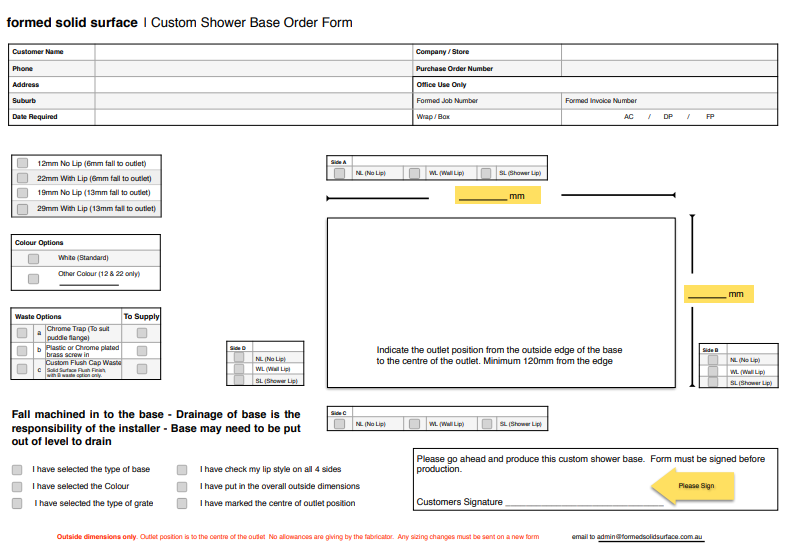Check Custom Flush Cap Waste option c
The image size is (796, 560).
(22, 369)
